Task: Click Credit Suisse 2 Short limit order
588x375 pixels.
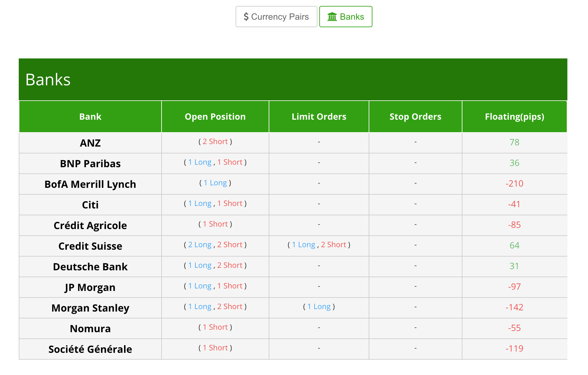Action: pos(334,245)
